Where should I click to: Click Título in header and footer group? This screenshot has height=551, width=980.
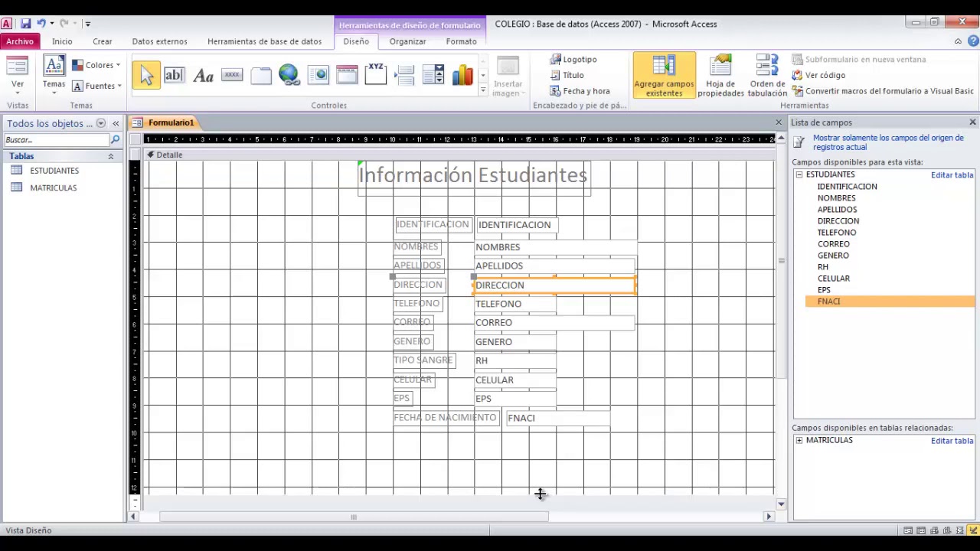[x=567, y=75]
